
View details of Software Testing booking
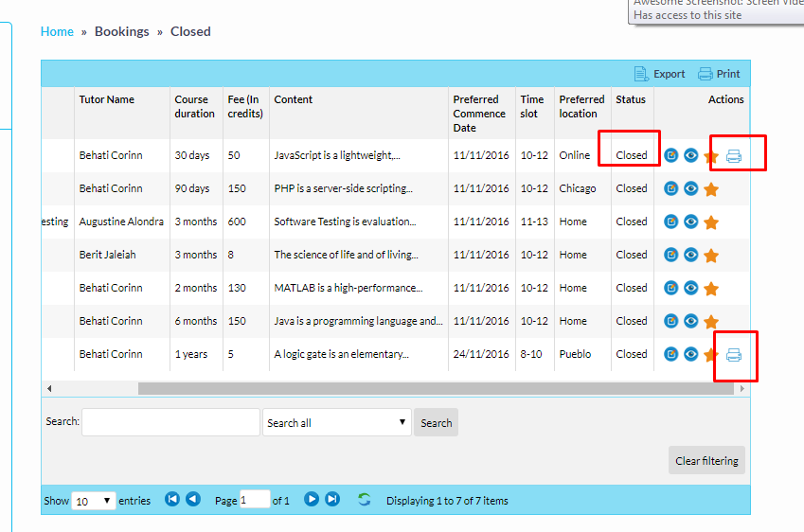(x=691, y=222)
